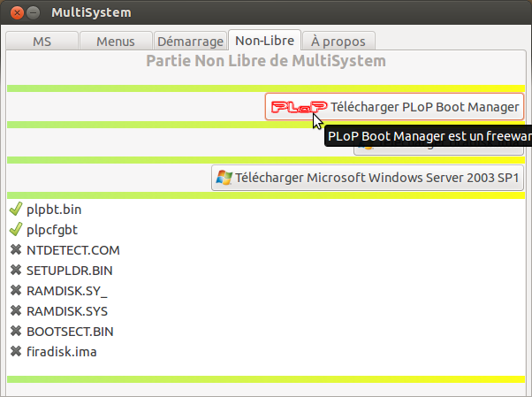This screenshot has height=397, width=532.
Task: Open the Démarrage tab
Action: 190,41
